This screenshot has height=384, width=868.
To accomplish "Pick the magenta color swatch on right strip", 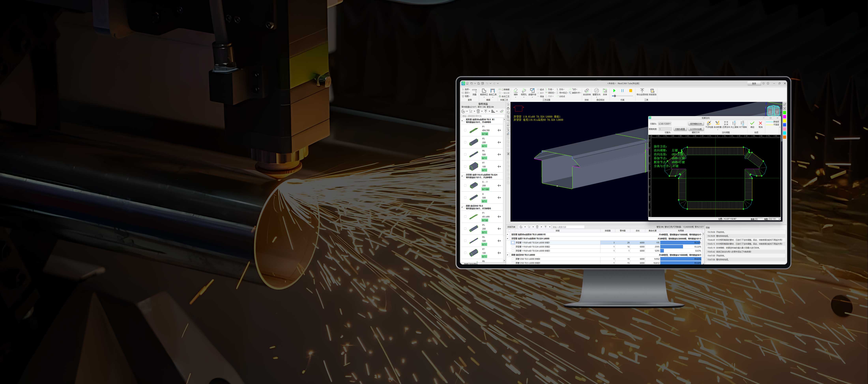I will 785,116.
